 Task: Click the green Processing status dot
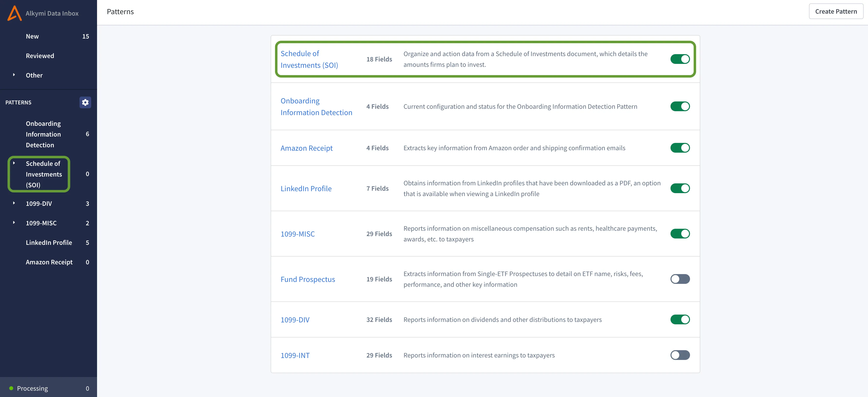click(11, 388)
